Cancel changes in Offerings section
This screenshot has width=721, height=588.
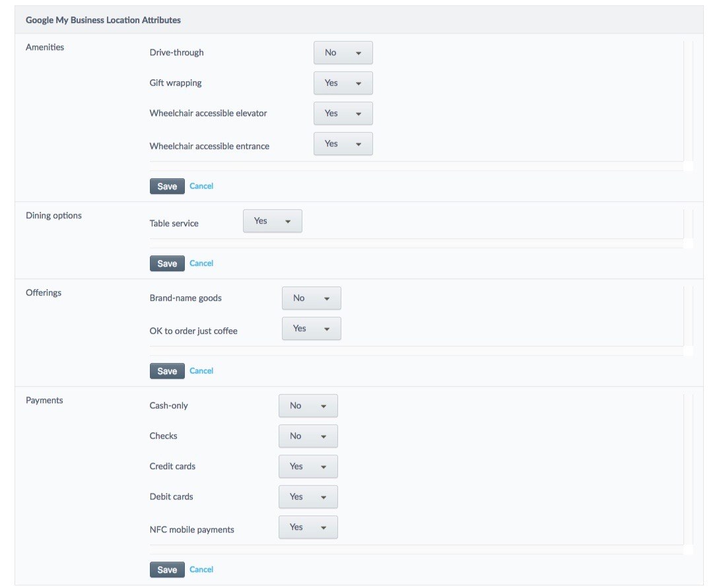pyautogui.click(x=201, y=371)
